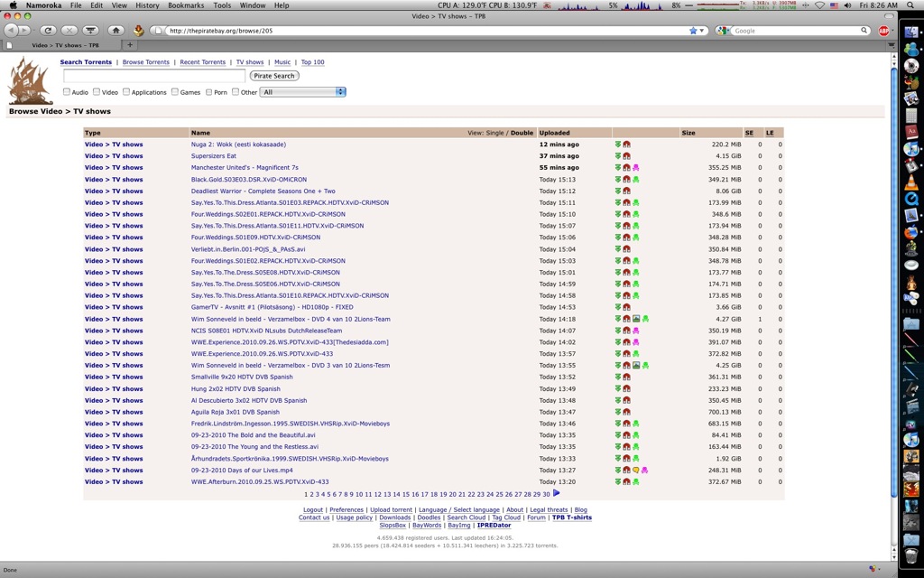Go back with the browser Back button
Screen dimensions: 924x578
(x=11, y=30)
